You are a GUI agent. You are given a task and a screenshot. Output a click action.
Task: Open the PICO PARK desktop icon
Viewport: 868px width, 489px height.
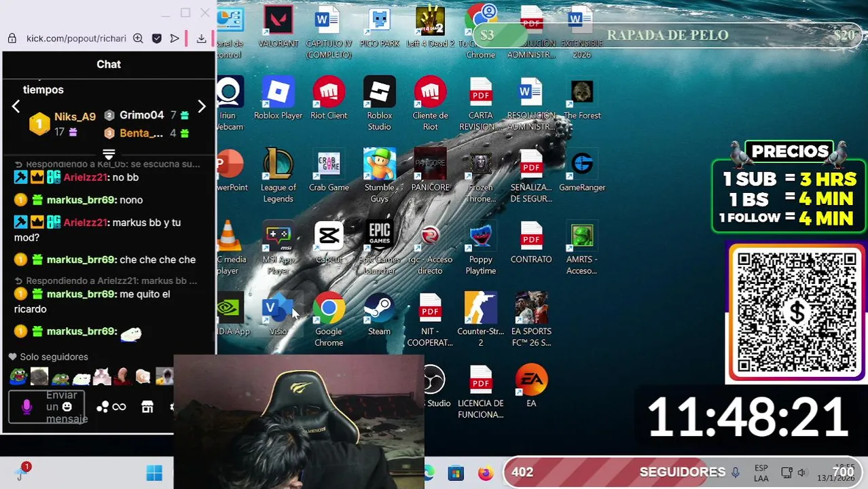379,27
